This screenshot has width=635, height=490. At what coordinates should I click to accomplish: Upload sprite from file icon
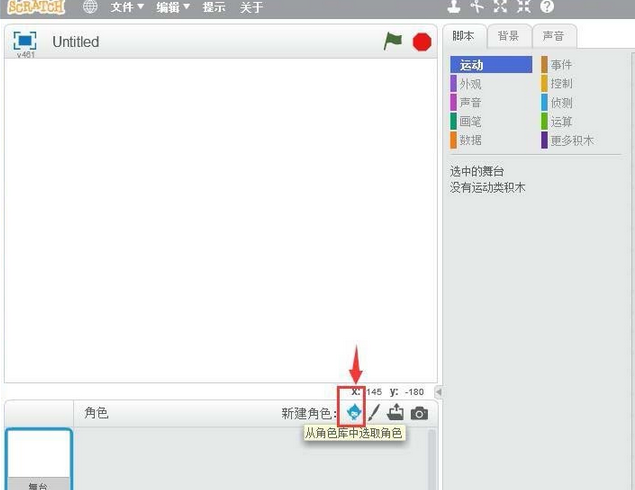pos(396,413)
